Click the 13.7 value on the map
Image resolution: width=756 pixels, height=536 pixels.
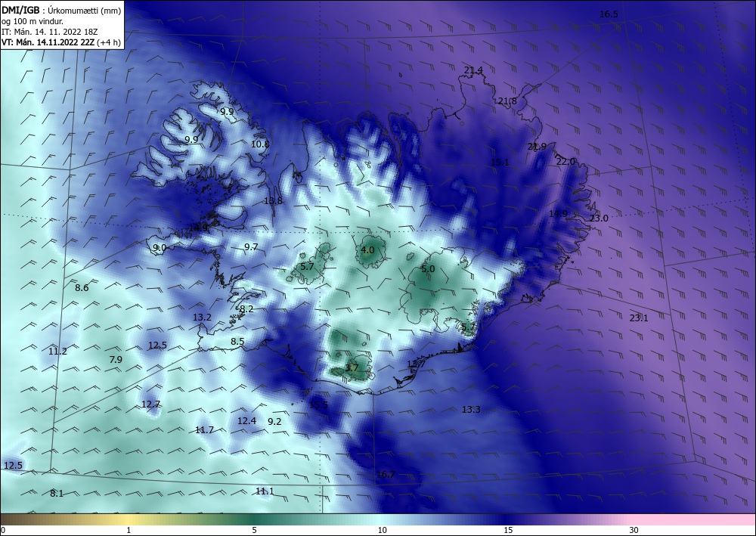coord(416,364)
